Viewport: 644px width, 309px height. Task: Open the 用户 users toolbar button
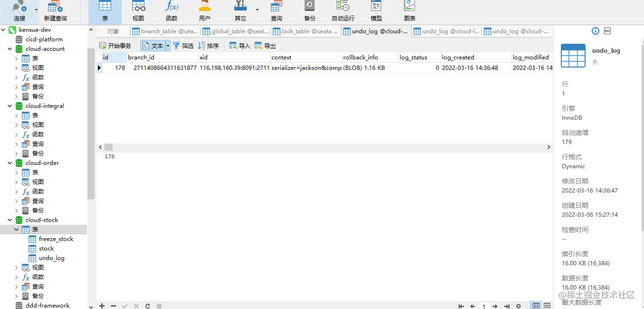point(205,11)
